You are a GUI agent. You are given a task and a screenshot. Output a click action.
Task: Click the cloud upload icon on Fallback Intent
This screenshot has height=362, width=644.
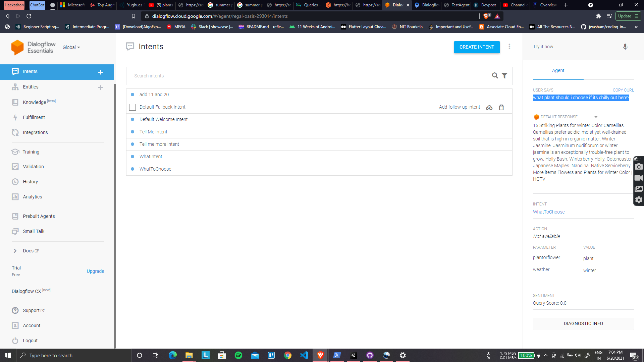[x=489, y=108]
